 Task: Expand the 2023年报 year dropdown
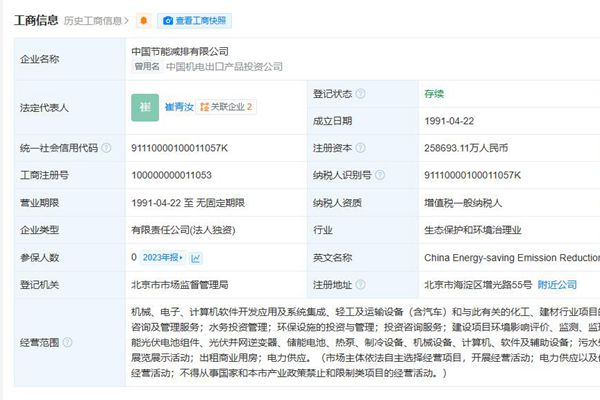pyautogui.click(x=165, y=257)
